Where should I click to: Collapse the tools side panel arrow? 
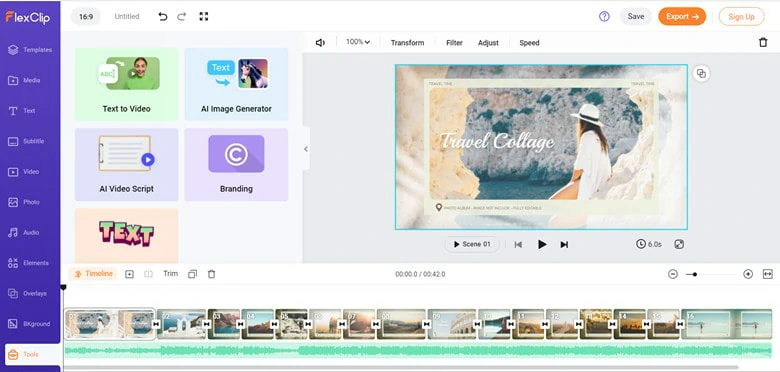tap(305, 149)
